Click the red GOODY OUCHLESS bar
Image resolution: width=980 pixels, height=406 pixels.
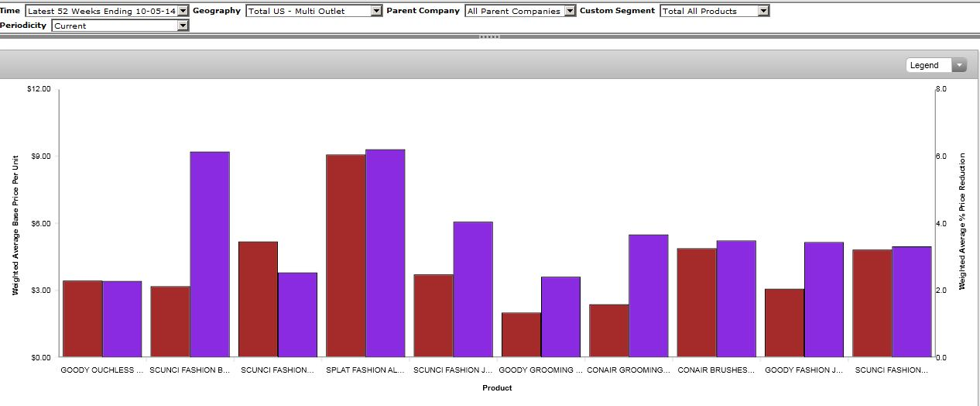(x=82, y=318)
